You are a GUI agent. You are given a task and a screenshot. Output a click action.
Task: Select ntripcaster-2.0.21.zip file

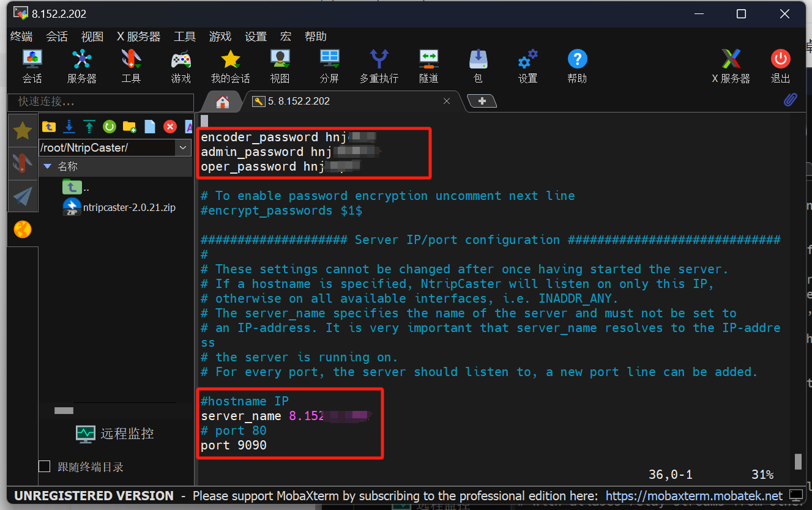click(x=119, y=207)
